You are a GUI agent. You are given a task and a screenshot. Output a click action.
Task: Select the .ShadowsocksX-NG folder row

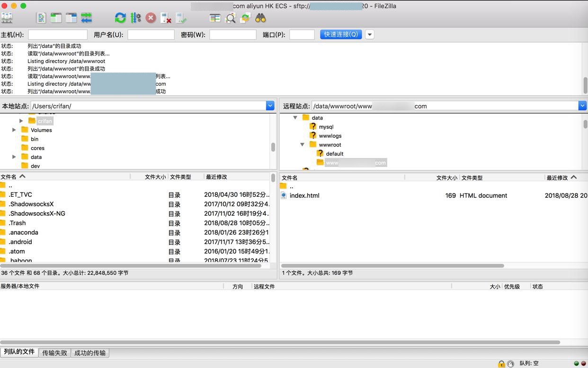point(135,213)
